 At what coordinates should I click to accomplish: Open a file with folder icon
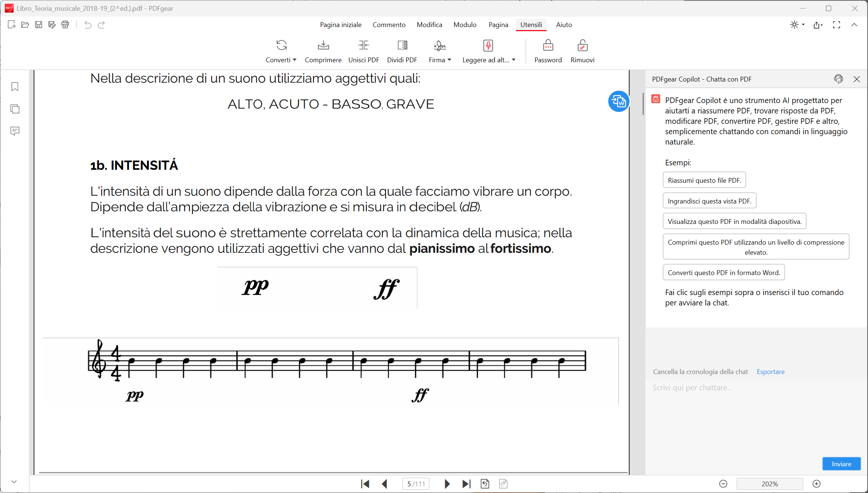click(25, 25)
